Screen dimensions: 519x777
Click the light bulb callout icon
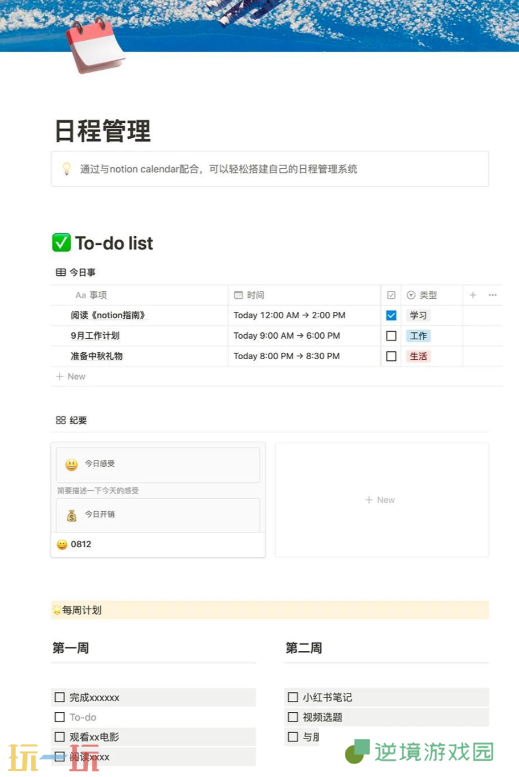[x=66, y=169]
